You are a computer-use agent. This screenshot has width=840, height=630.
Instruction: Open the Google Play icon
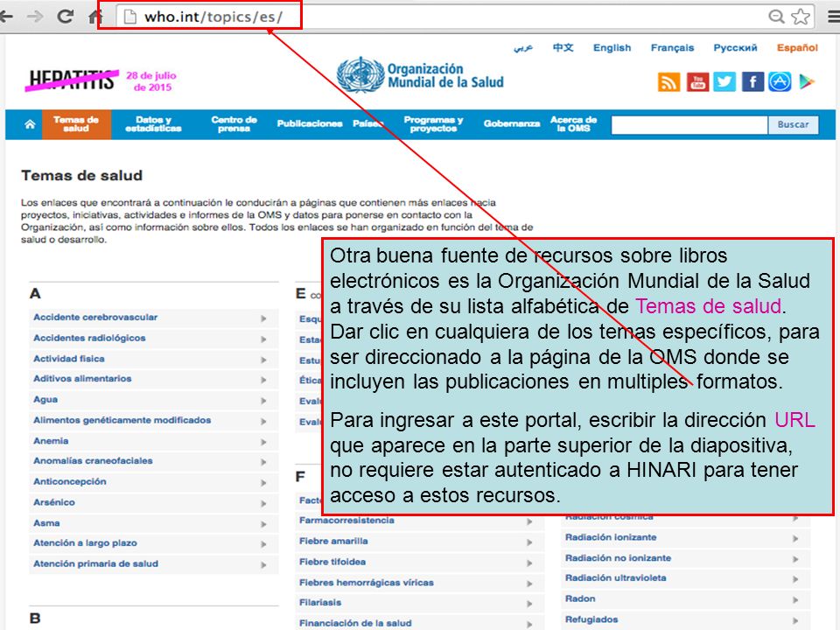tap(806, 82)
